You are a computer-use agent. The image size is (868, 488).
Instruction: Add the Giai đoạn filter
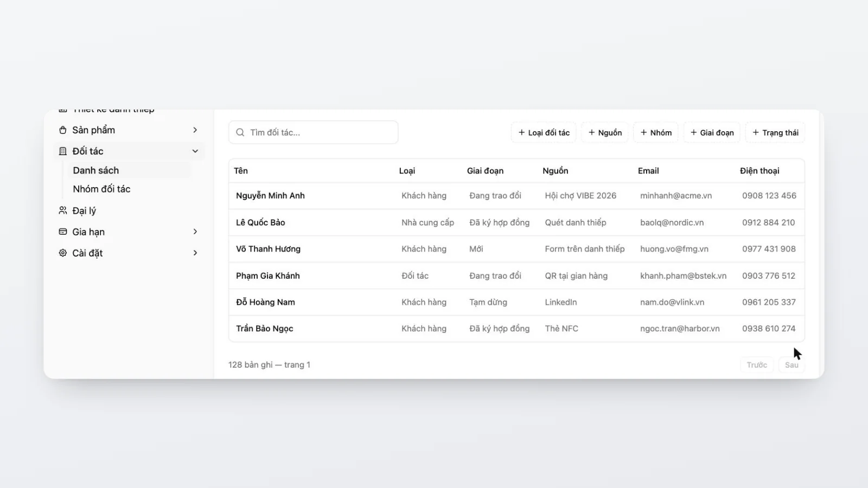click(x=712, y=132)
